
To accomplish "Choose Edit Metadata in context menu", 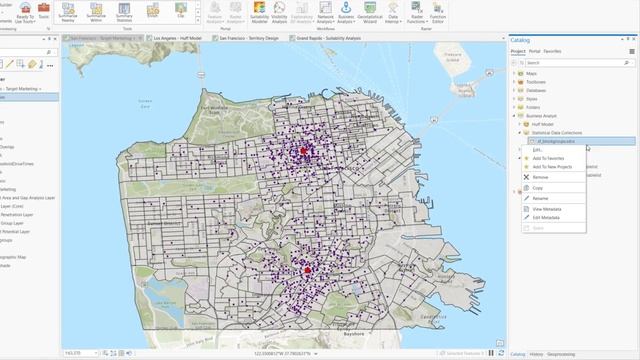I will [554, 218].
